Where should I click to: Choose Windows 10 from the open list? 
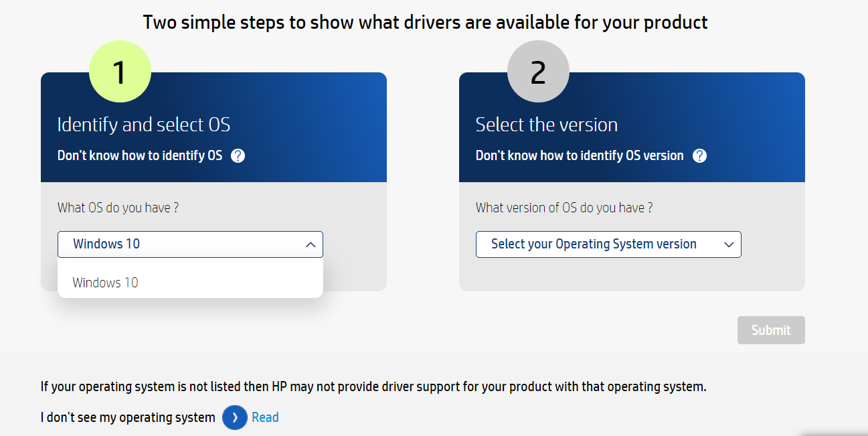(x=106, y=283)
